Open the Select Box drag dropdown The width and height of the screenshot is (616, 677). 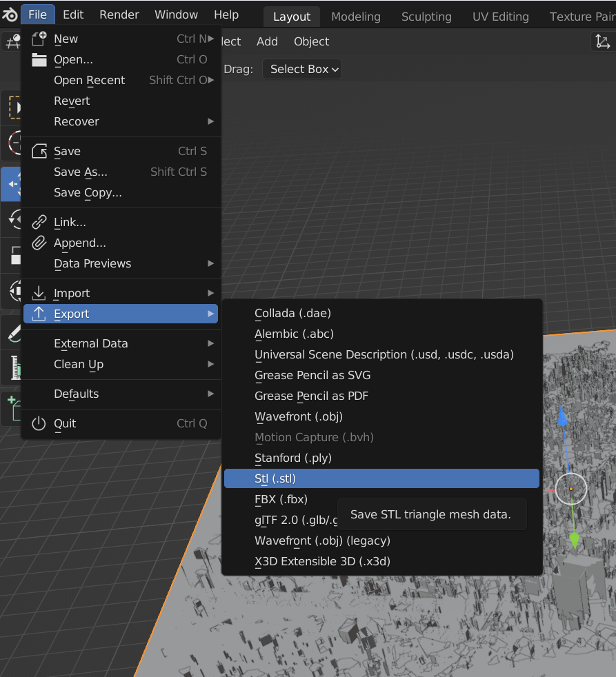coord(302,69)
